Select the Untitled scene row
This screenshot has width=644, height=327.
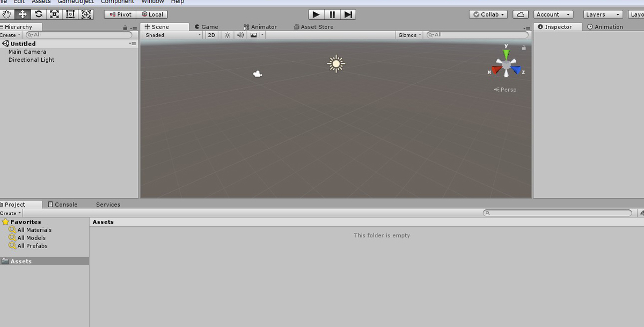69,43
